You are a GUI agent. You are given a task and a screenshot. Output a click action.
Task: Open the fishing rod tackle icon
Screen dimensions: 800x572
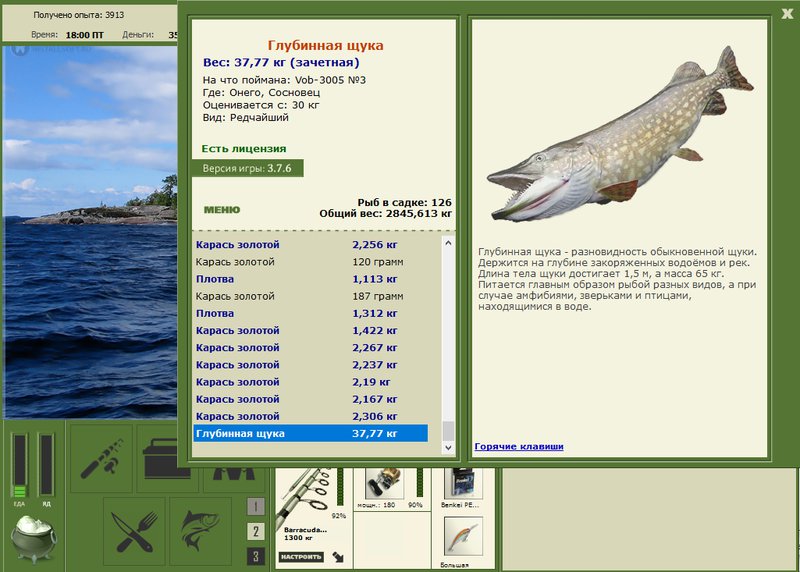click(101, 458)
